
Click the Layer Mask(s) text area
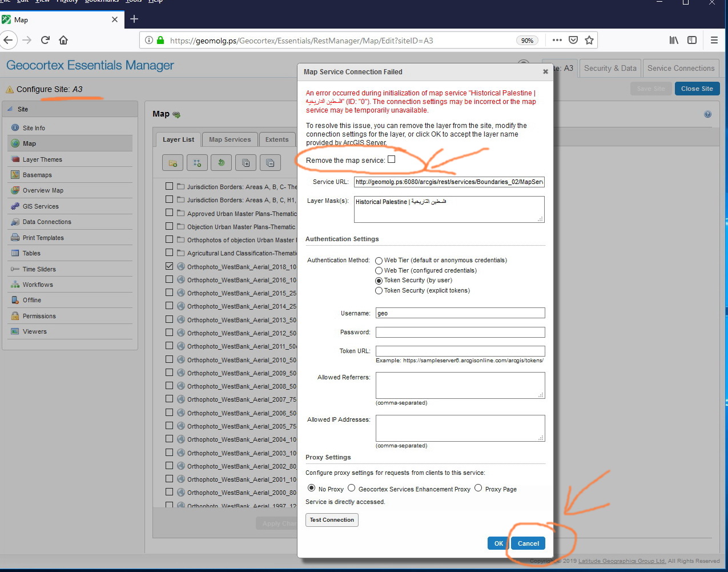click(449, 210)
